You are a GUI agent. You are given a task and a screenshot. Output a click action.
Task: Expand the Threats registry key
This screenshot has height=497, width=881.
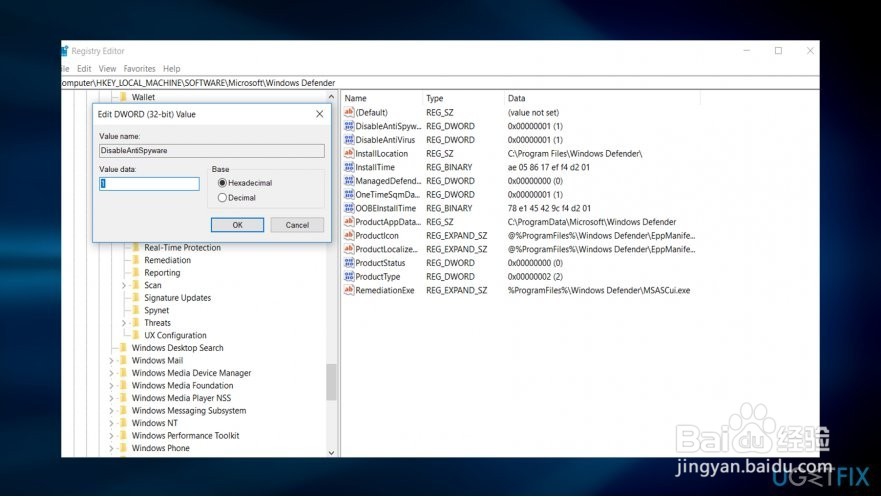(x=124, y=323)
